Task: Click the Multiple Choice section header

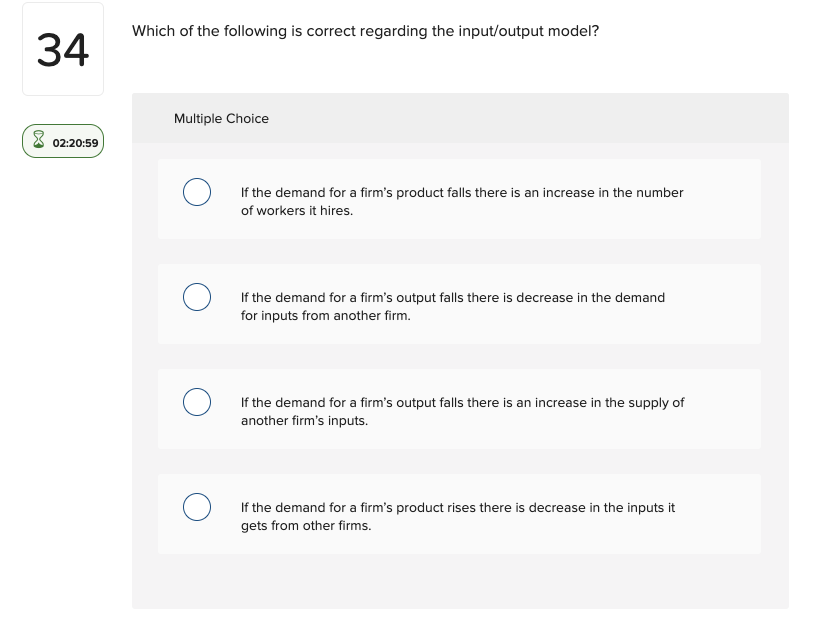Action: click(221, 118)
